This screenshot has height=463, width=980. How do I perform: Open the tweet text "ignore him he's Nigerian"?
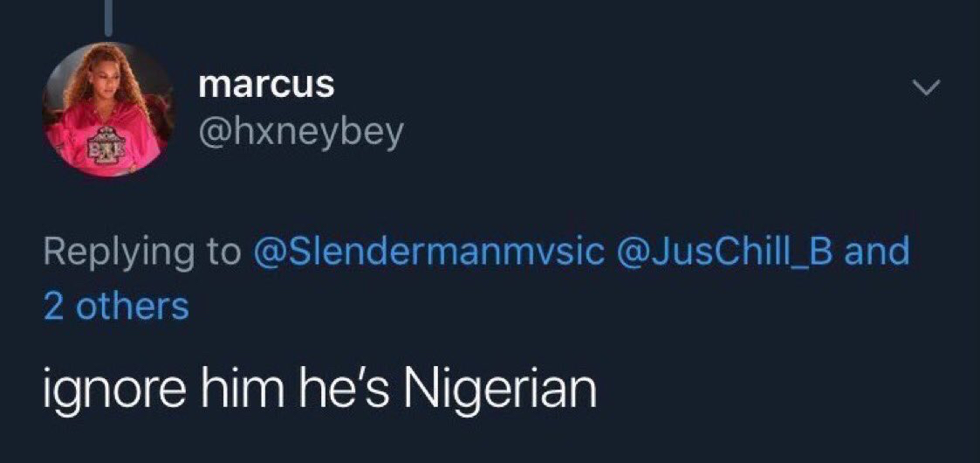point(320,390)
